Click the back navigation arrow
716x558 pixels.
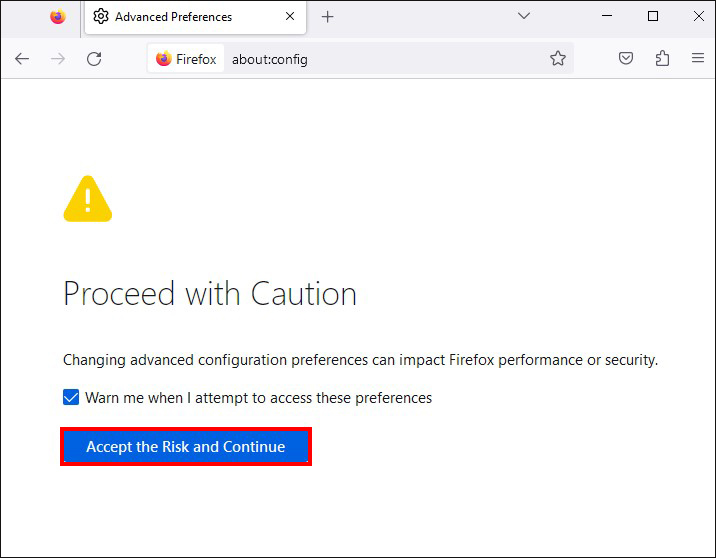tap(22, 59)
